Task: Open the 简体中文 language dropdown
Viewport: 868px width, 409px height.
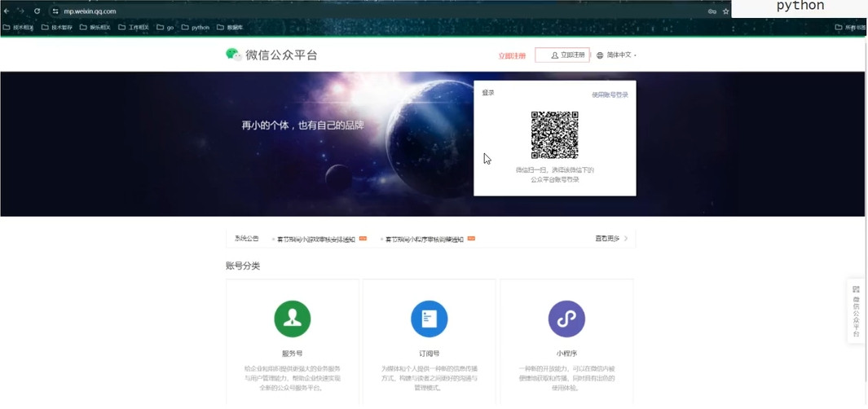Action: 621,55
